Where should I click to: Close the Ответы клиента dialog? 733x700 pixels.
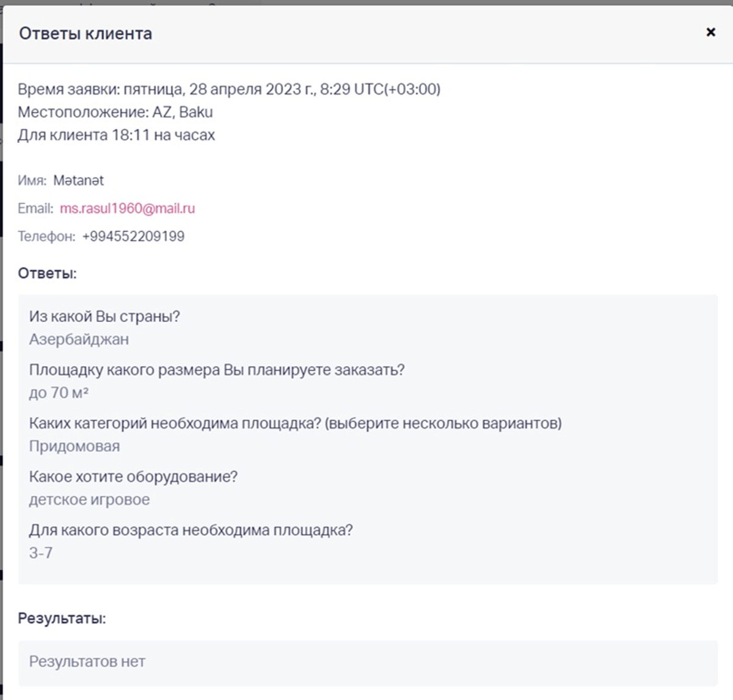tap(710, 32)
